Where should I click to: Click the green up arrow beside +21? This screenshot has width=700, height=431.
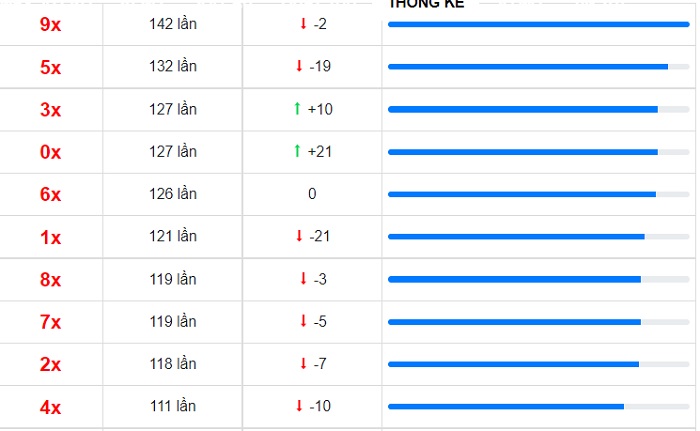tap(297, 151)
